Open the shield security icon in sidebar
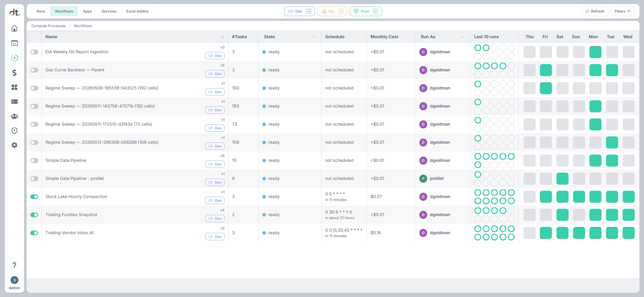 click(x=14, y=131)
